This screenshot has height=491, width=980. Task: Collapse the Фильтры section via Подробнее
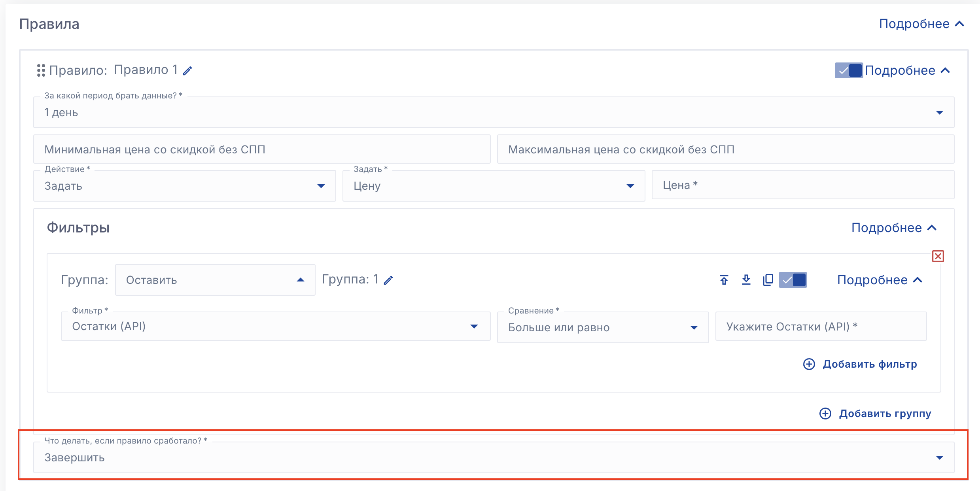click(x=893, y=228)
